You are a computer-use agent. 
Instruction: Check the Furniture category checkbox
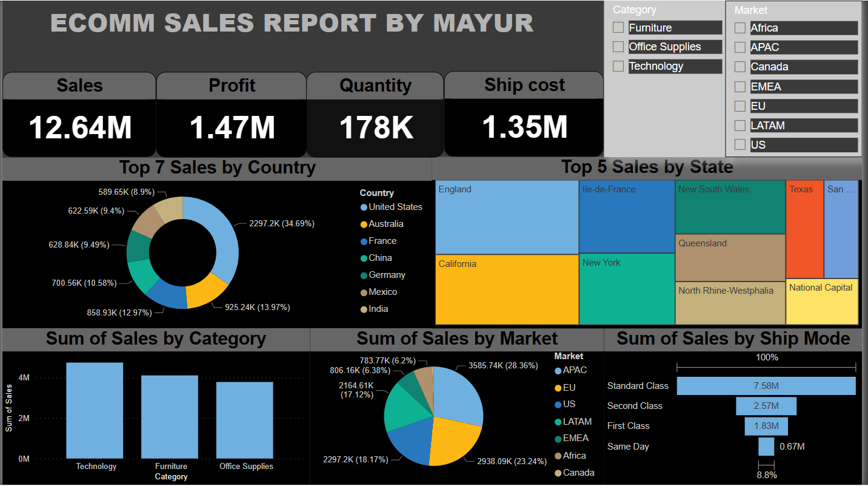pyautogui.click(x=618, y=27)
